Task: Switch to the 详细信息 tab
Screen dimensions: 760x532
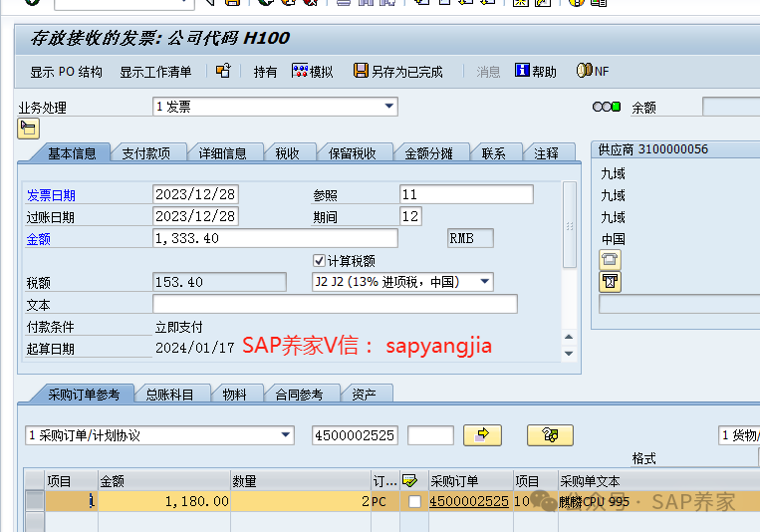Action: [x=222, y=153]
